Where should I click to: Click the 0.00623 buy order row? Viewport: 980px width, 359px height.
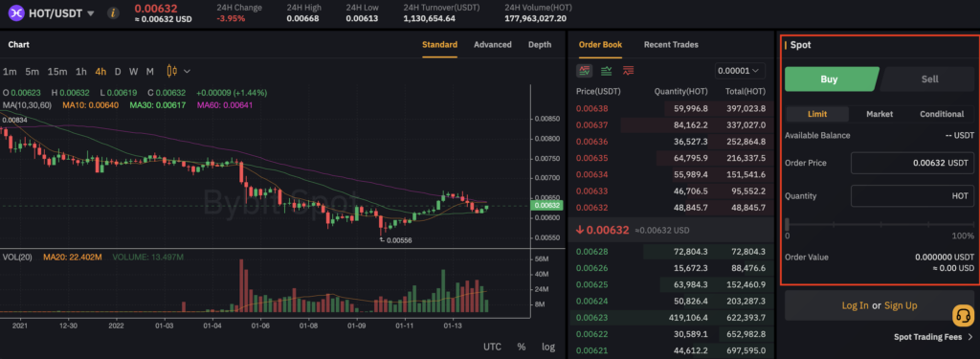671,317
